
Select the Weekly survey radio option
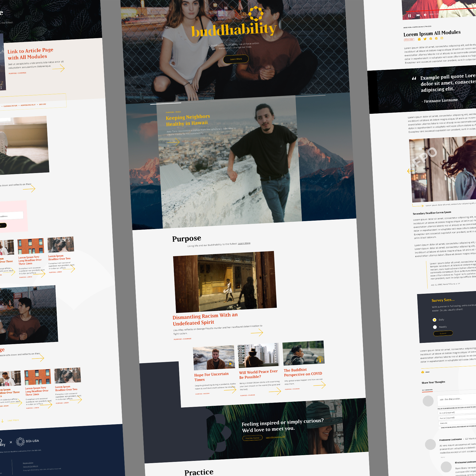(x=435, y=327)
